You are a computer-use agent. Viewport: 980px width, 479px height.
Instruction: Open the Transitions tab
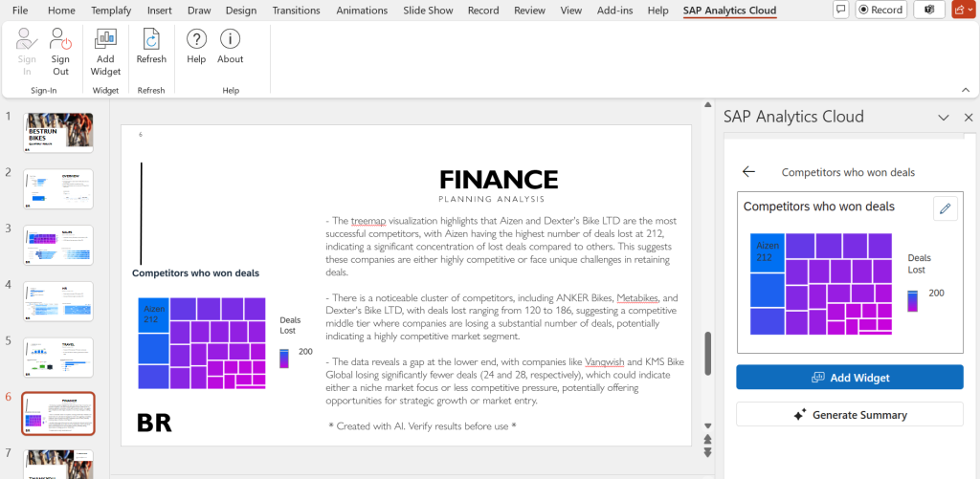click(x=297, y=10)
